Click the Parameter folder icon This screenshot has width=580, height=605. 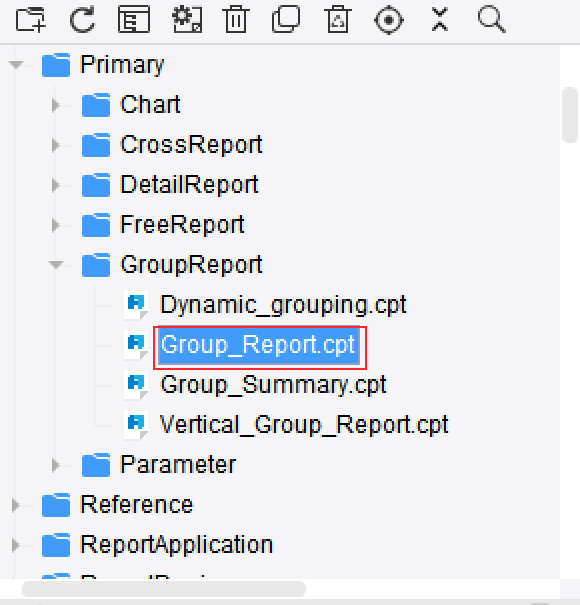tap(96, 465)
